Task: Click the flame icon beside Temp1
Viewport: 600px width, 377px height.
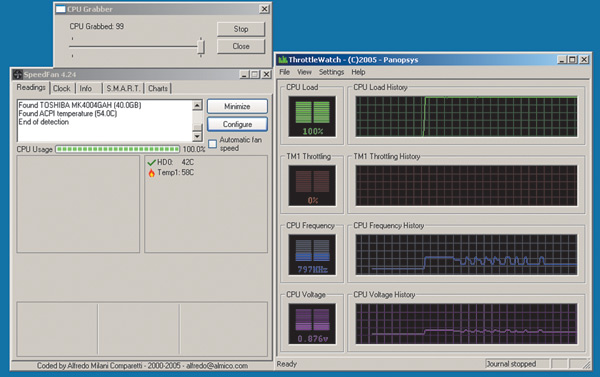Action: tap(152, 173)
